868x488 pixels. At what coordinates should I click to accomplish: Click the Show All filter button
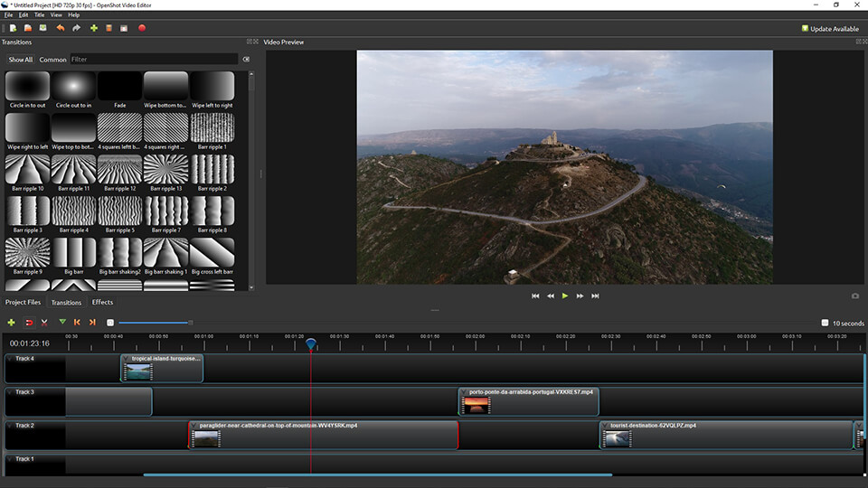click(x=21, y=60)
